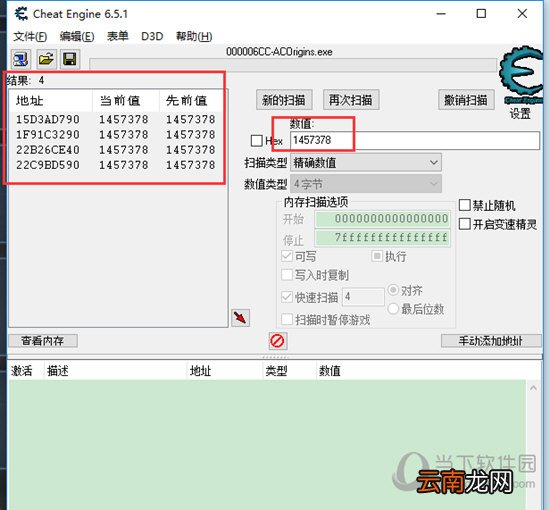The image size is (550, 510).
Task: Minimize the Cheat Engine window
Action: (x=441, y=14)
